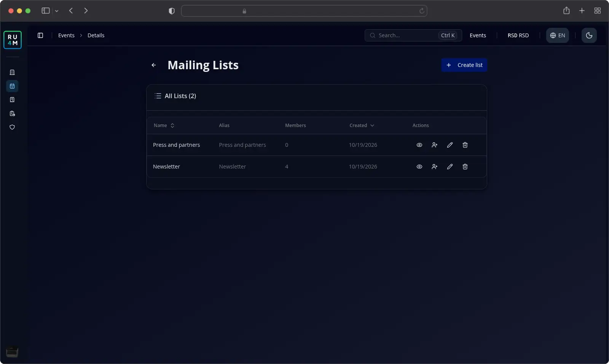This screenshot has height=364, width=609.
Task: Open the EN language selector
Action: pos(558,35)
